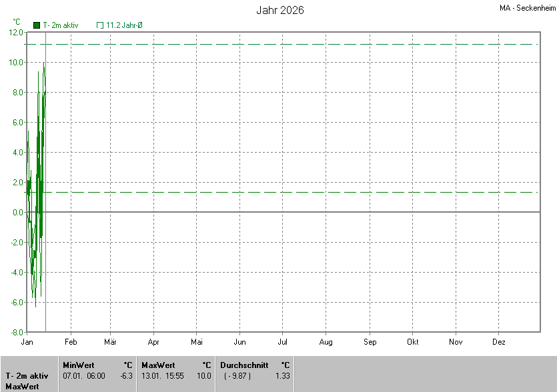Viewport: 557px width, 392px height.
Task: Click the T- 2m aktiv row label in table
Action: [x=27, y=376]
